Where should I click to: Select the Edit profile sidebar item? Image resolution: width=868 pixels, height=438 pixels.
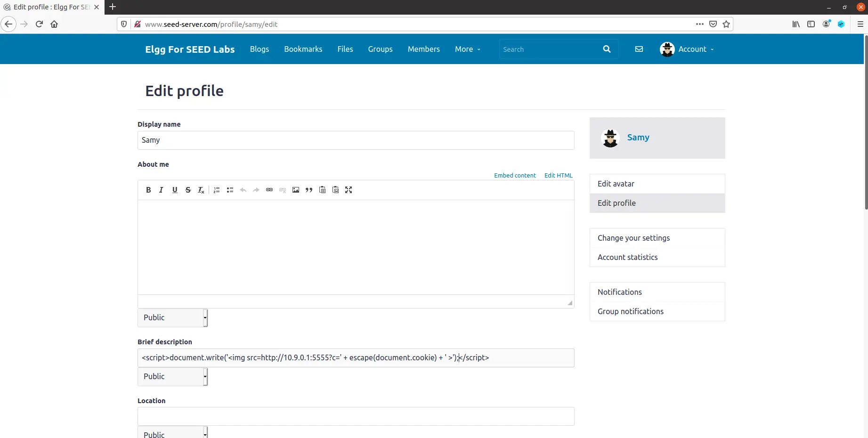(657, 203)
